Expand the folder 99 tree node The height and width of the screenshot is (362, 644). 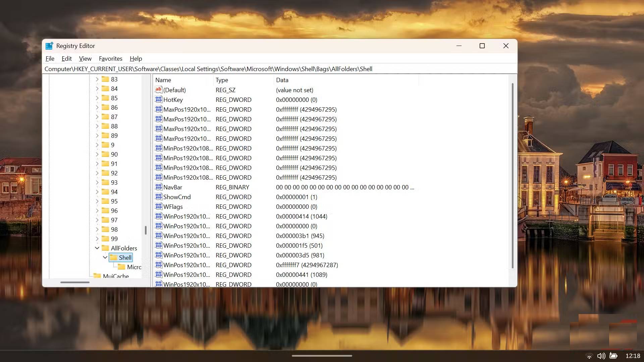pyautogui.click(x=97, y=239)
